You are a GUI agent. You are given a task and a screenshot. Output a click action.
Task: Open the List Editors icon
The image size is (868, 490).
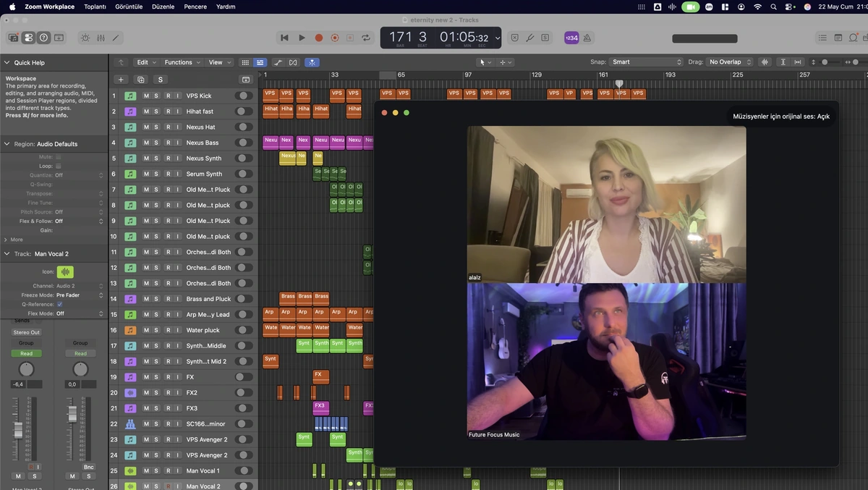(822, 38)
